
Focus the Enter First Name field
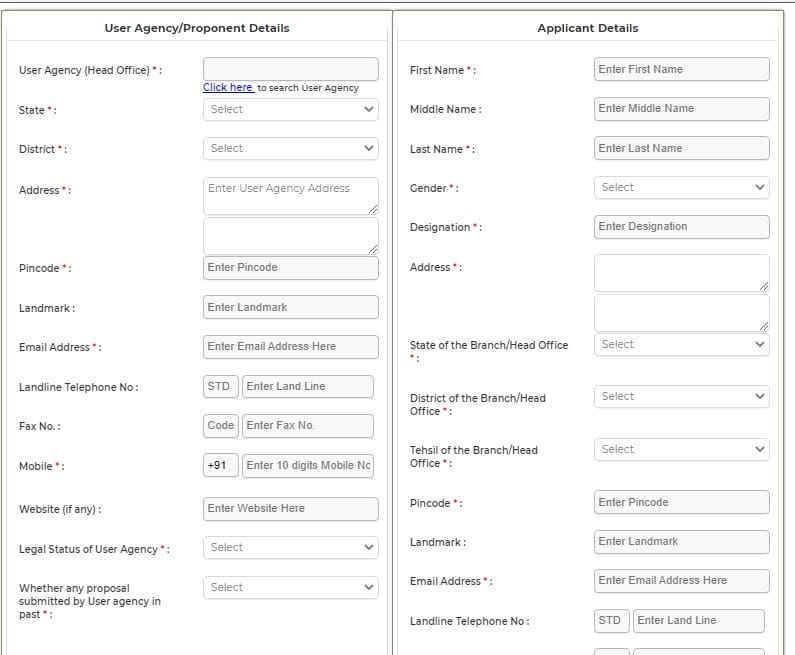(x=681, y=69)
